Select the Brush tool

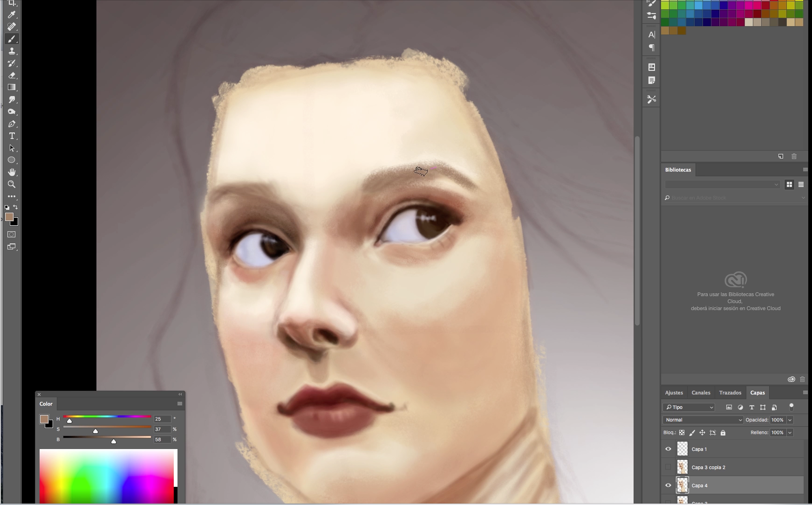12,39
